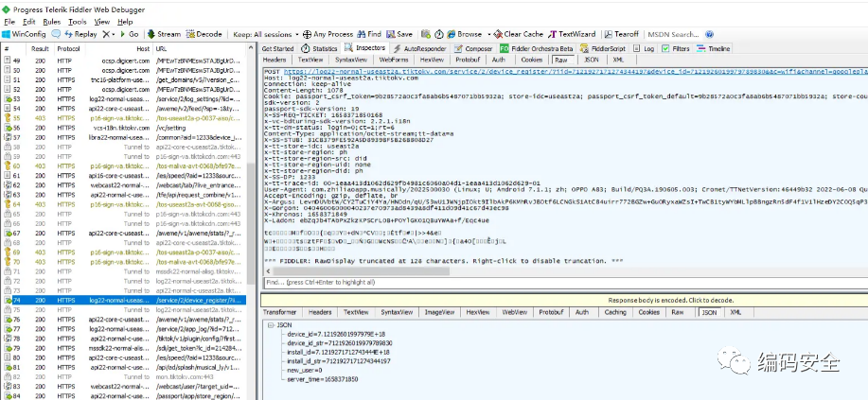Click the green arrow icon of session 76
Screen dimensions: 868x400
pos(9,320)
